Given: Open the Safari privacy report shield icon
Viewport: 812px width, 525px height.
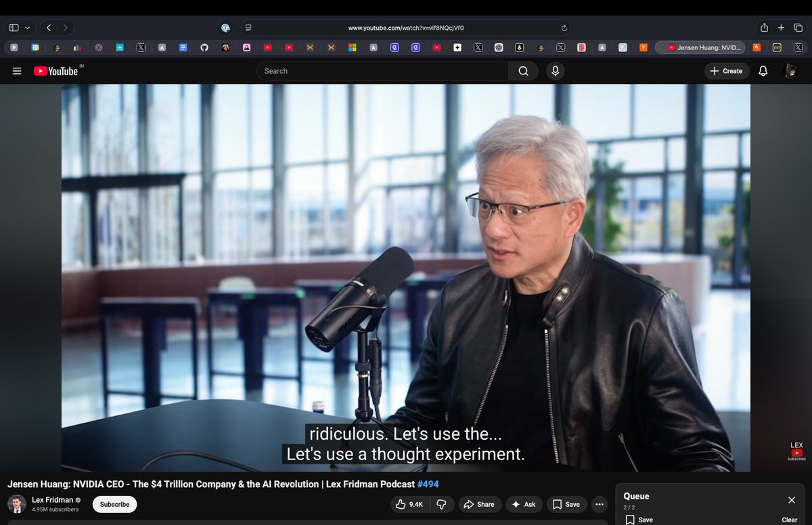Looking at the screenshot, I should 226,28.
